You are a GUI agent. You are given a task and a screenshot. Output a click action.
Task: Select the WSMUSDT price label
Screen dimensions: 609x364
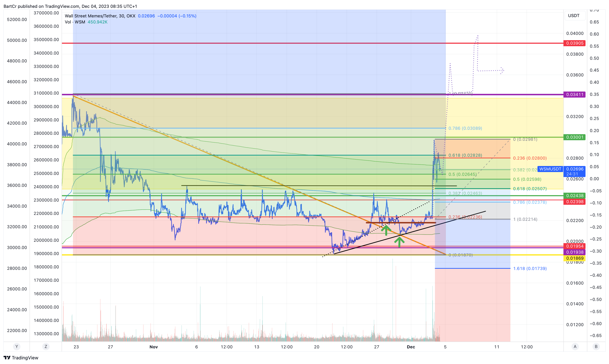click(x=550, y=169)
